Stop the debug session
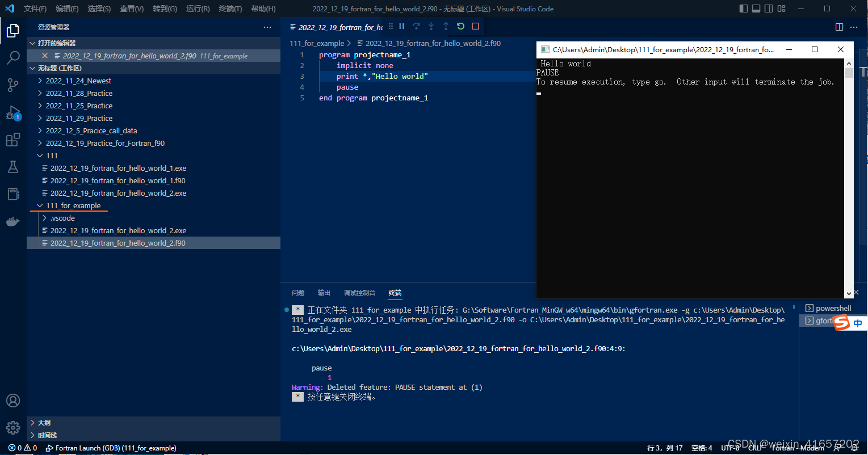868x455 pixels. click(x=476, y=26)
